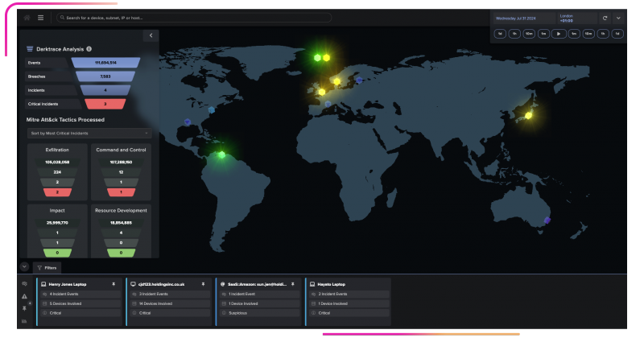Open the hamburger menu
Image resolution: width=644 pixels, height=338 pixels.
coord(40,17)
